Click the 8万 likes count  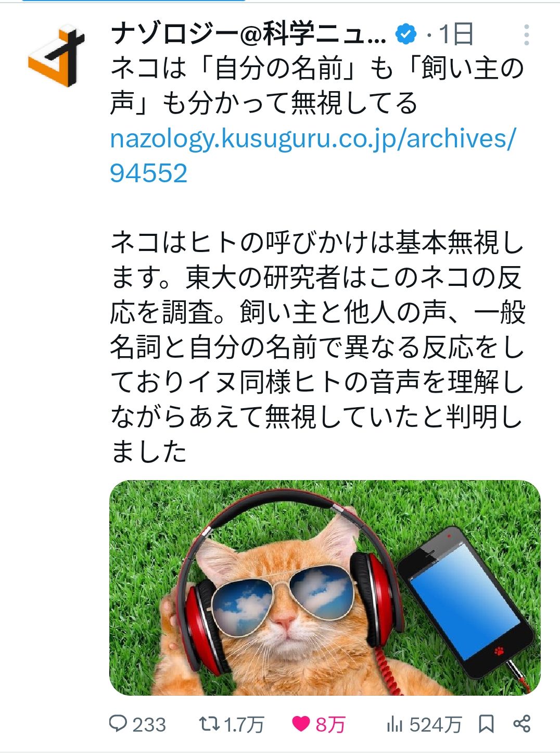click(330, 724)
